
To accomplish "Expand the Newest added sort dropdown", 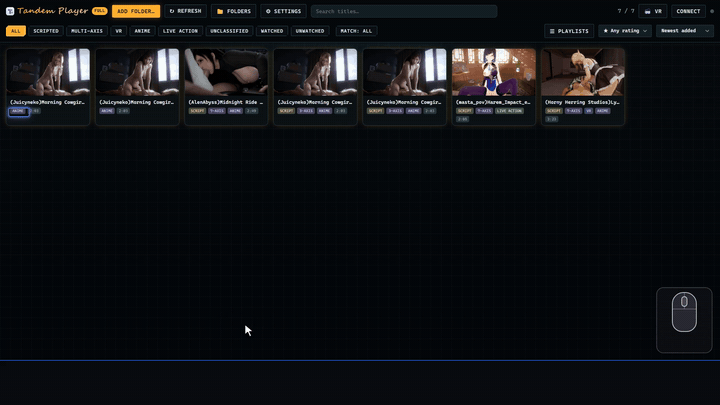I will [x=685, y=31].
